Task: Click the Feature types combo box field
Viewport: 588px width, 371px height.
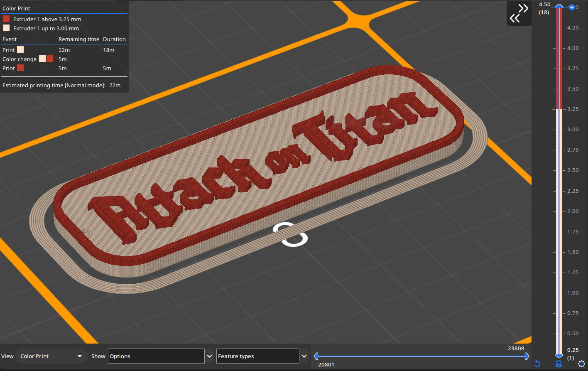Action: (257, 356)
